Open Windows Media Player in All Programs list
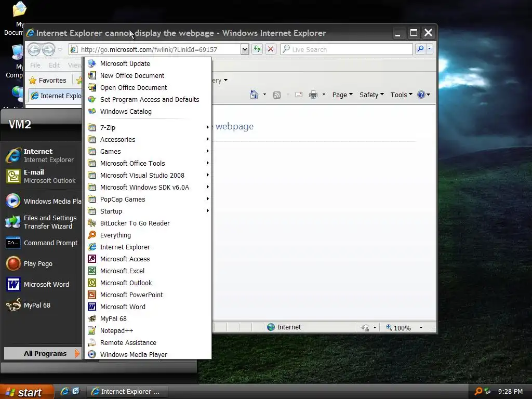 pos(148,354)
